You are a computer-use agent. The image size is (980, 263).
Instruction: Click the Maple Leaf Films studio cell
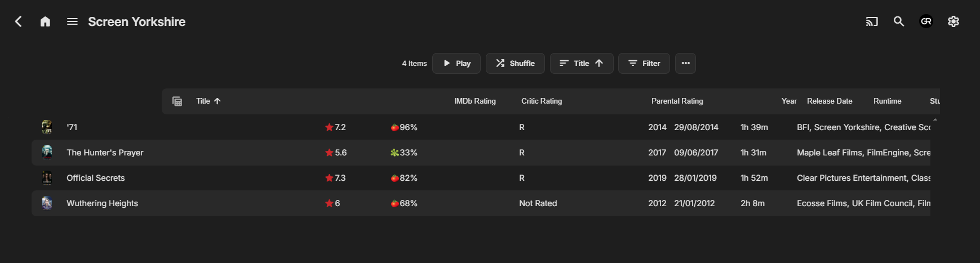point(863,153)
